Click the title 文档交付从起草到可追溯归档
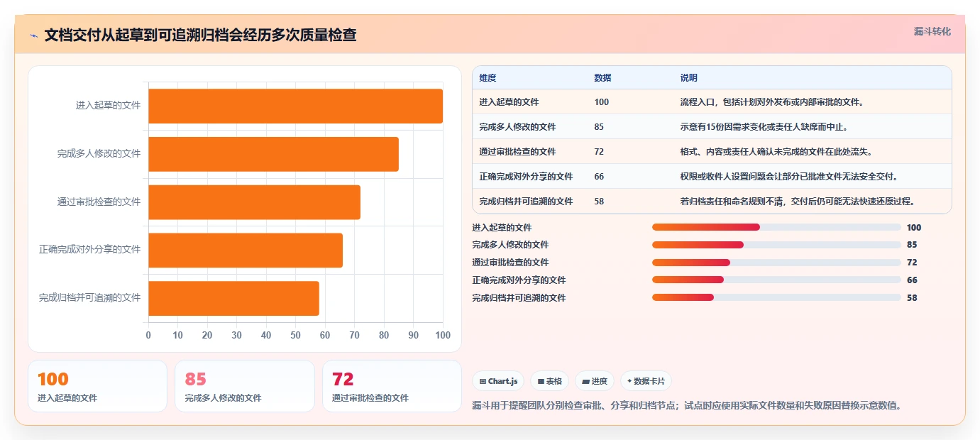 (x=200, y=35)
